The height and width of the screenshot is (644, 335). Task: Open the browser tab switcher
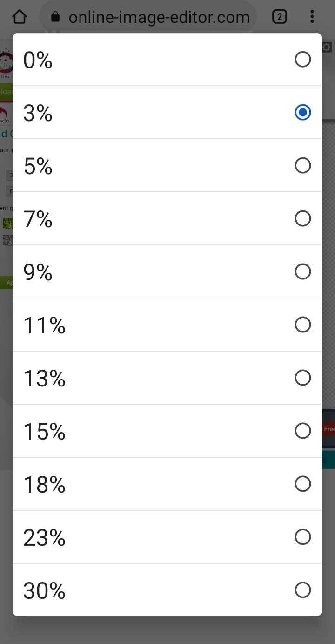pos(279,17)
